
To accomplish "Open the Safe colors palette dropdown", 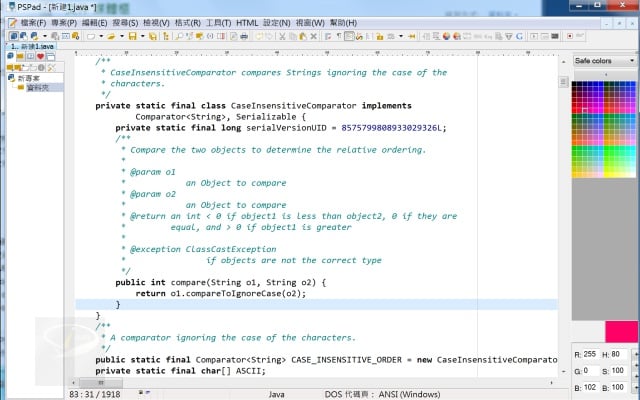I will pos(605,61).
